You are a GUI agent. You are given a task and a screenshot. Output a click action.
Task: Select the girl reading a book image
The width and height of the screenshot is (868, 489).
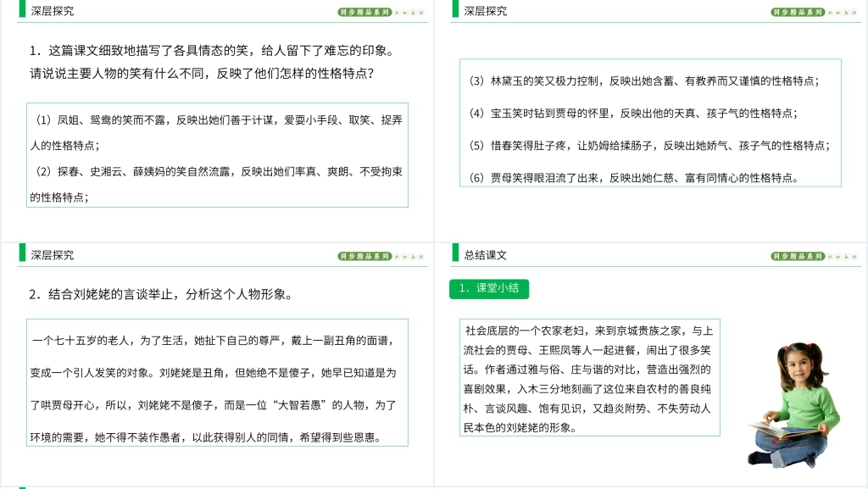pyautogui.click(x=794, y=405)
